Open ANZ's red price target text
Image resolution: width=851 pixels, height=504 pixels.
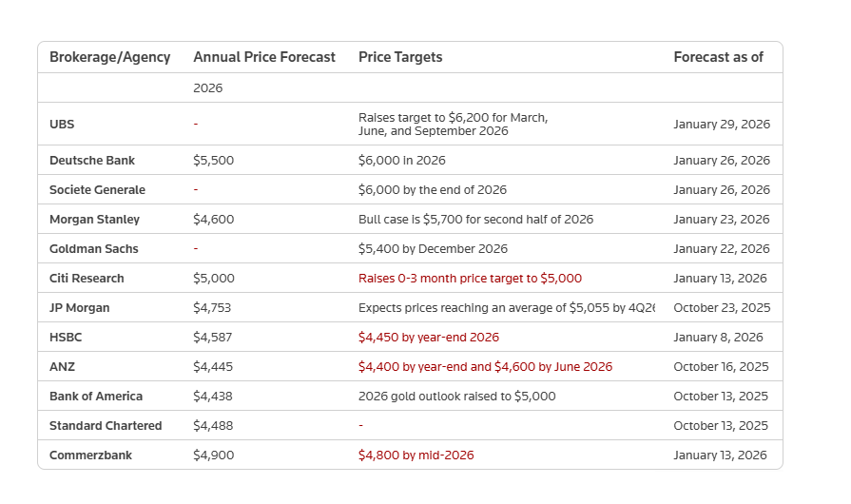point(485,367)
